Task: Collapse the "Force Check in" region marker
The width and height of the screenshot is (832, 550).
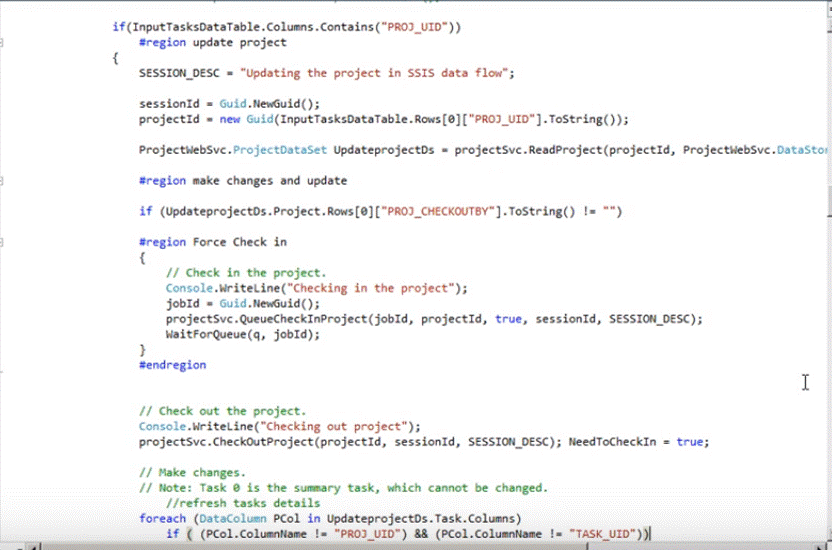Action: pyautogui.click(x=2, y=242)
